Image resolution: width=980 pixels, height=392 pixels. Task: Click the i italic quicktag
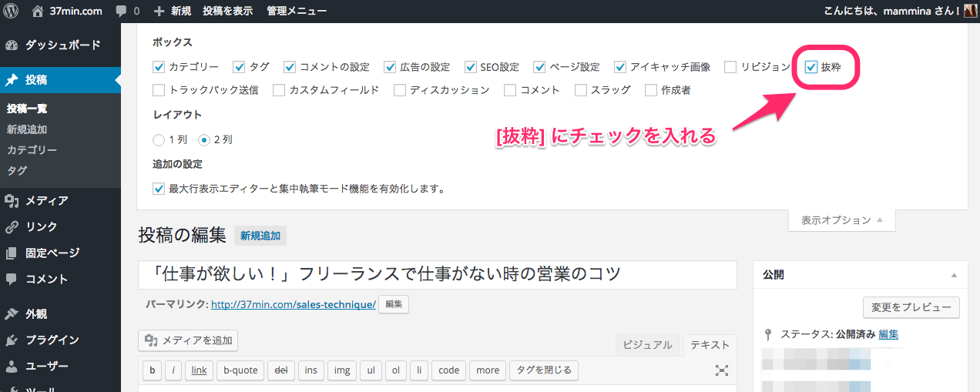point(173,370)
